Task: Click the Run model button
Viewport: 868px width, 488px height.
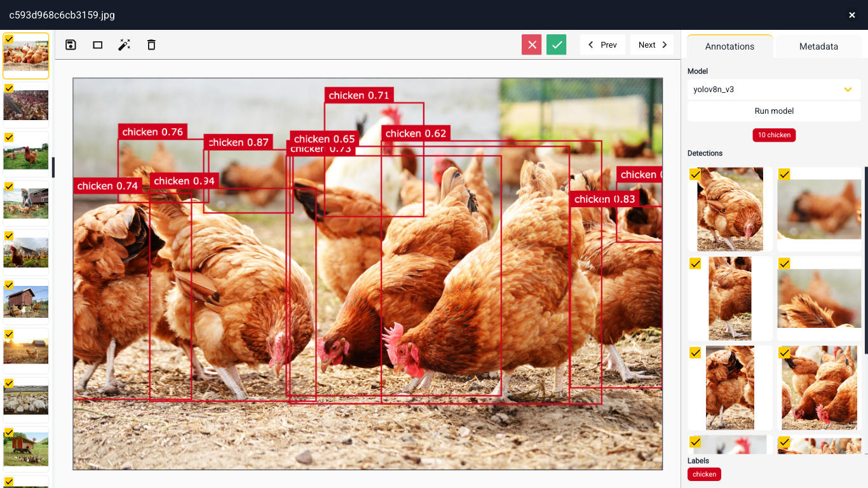Action: click(774, 111)
